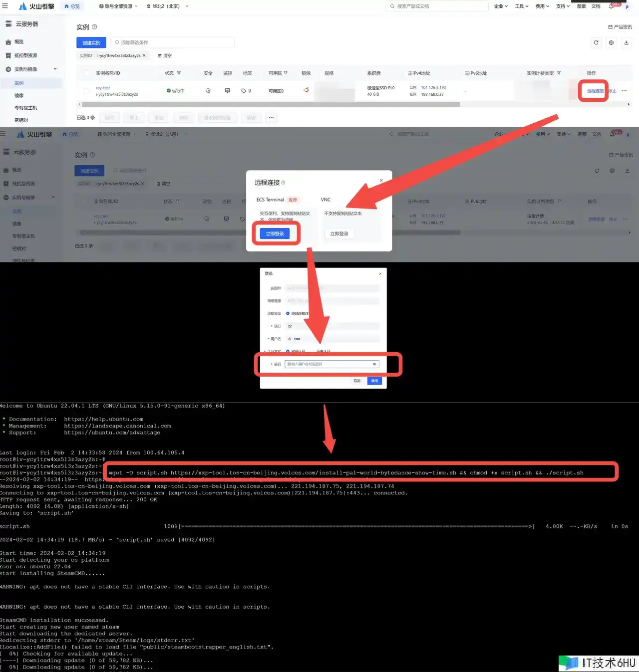
Task: Click 文档 on the undimmed top bar
Action: coord(596,6)
